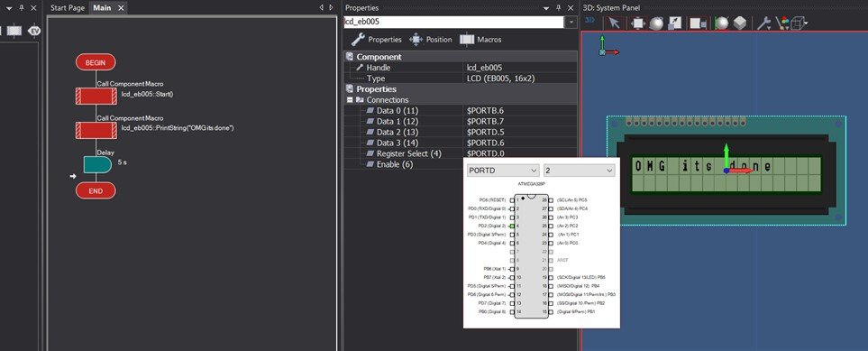Click the sphere shading icon with green bar

click(x=721, y=23)
